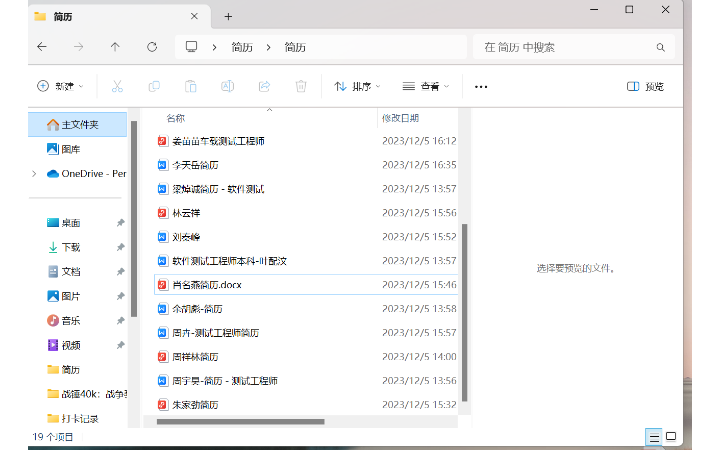This screenshot has height=450, width=720.
Task: Click the search box for 简历
Action: tap(565, 47)
